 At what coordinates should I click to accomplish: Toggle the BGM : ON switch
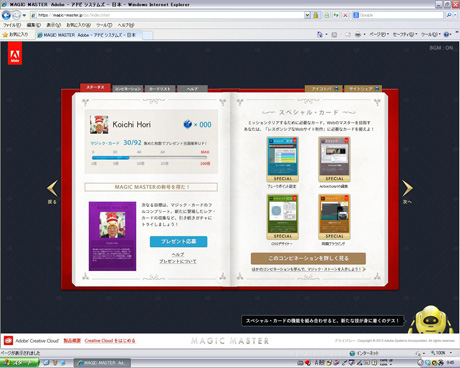pos(441,48)
